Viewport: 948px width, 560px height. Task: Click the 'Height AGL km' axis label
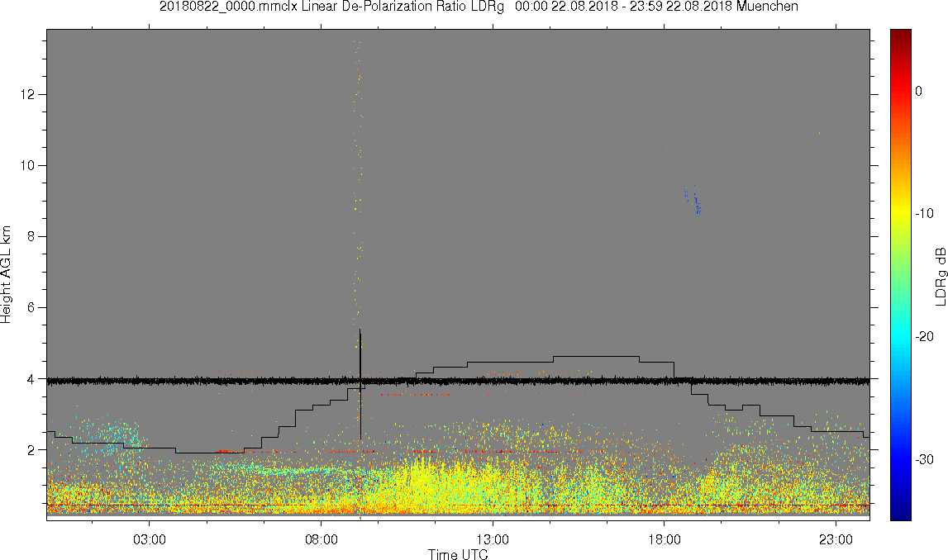[6, 274]
